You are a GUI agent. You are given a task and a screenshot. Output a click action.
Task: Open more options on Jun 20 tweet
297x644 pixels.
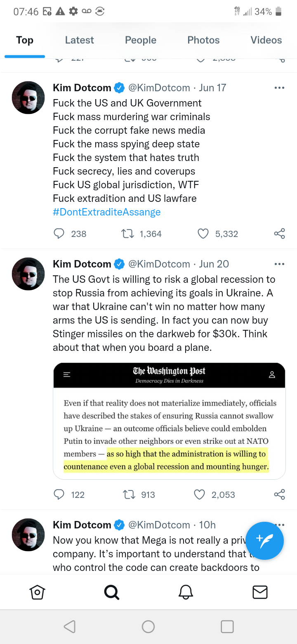tap(279, 264)
